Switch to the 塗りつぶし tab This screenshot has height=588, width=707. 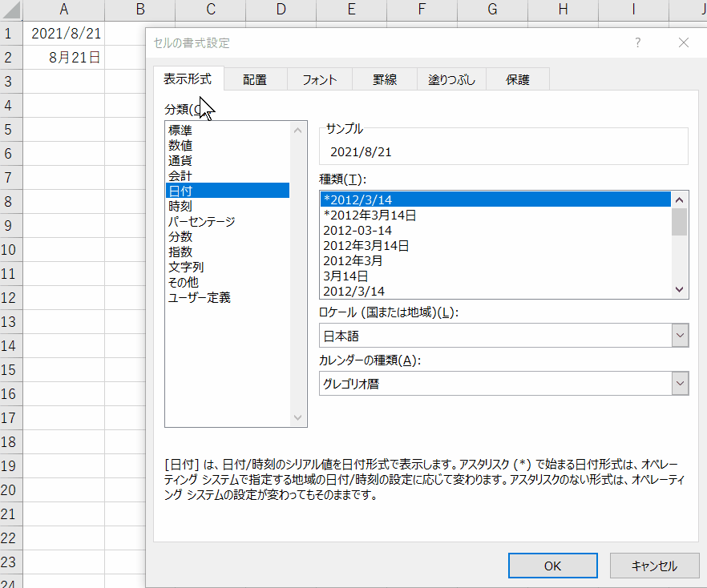click(451, 79)
